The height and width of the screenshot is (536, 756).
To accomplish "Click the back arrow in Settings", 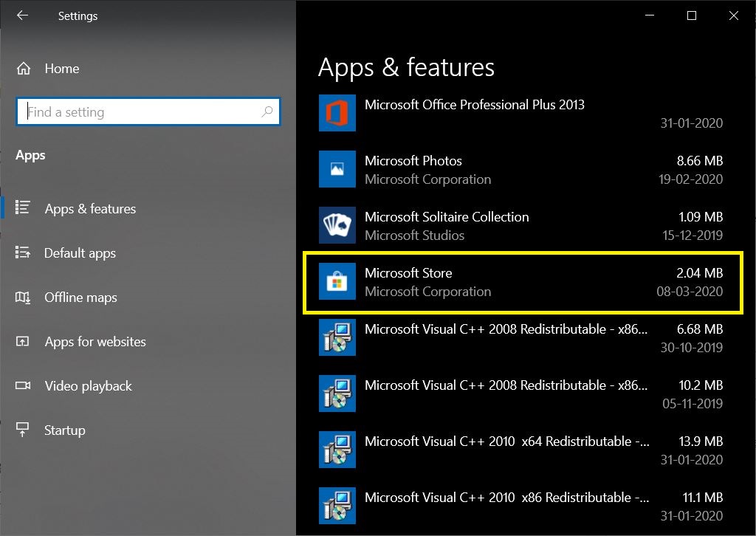I will (22, 16).
